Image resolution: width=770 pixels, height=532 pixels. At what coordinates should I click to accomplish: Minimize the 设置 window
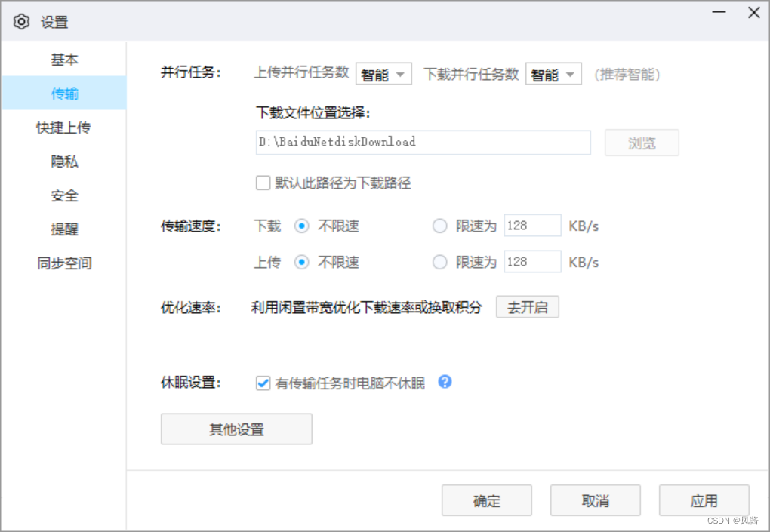(719, 12)
